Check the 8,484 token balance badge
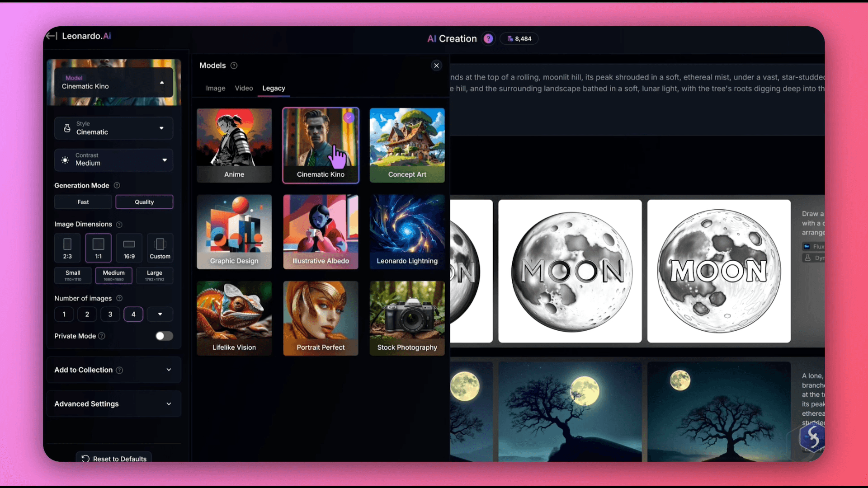This screenshot has width=868, height=488. (x=519, y=39)
